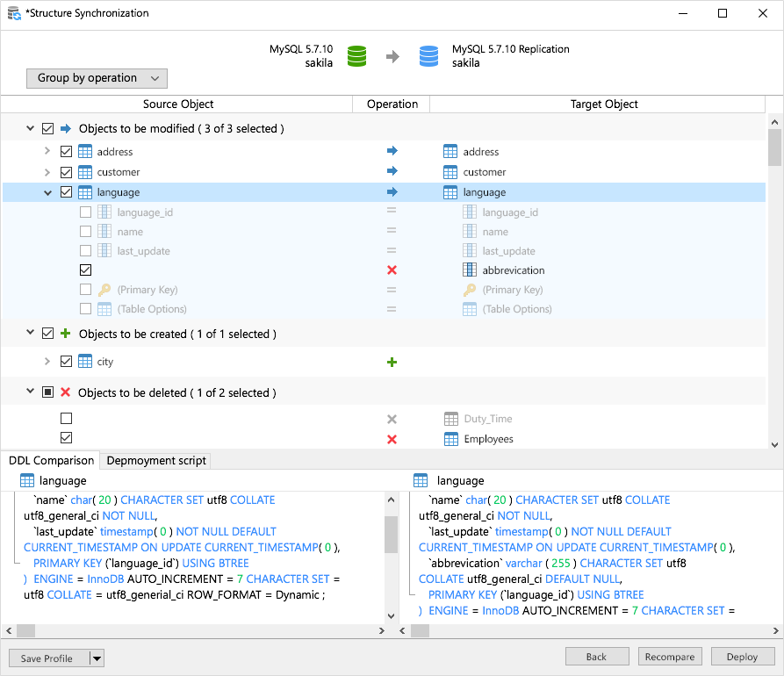Click the blue target database icon
The width and height of the screenshot is (784, 676).
[x=428, y=56]
